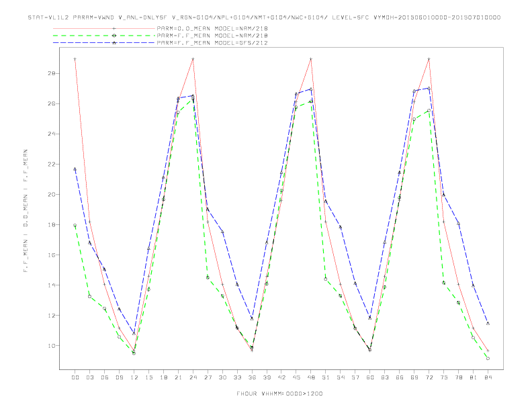The height and width of the screenshot is (411, 532).
Task: Click x-axis forecast hour label 57
Action: pos(355,377)
